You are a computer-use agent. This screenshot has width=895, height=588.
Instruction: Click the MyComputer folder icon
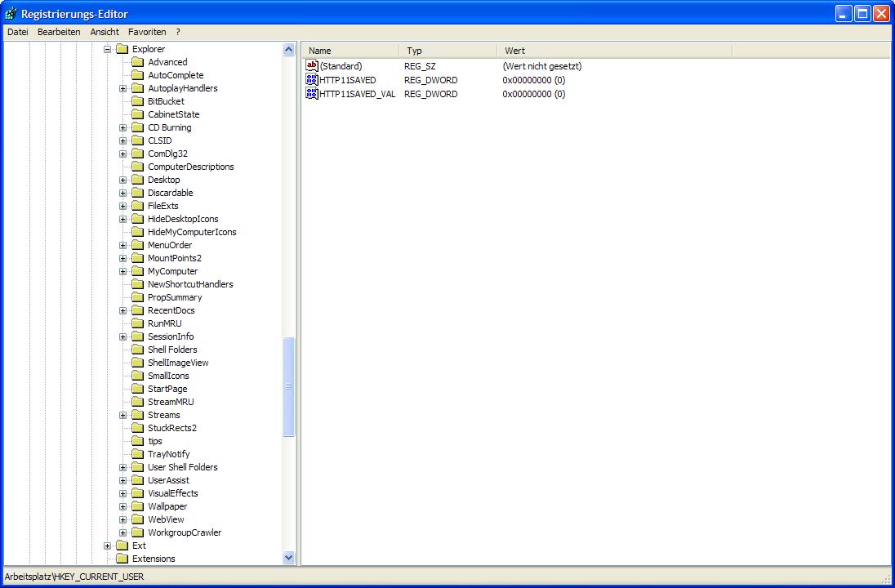[x=137, y=272]
